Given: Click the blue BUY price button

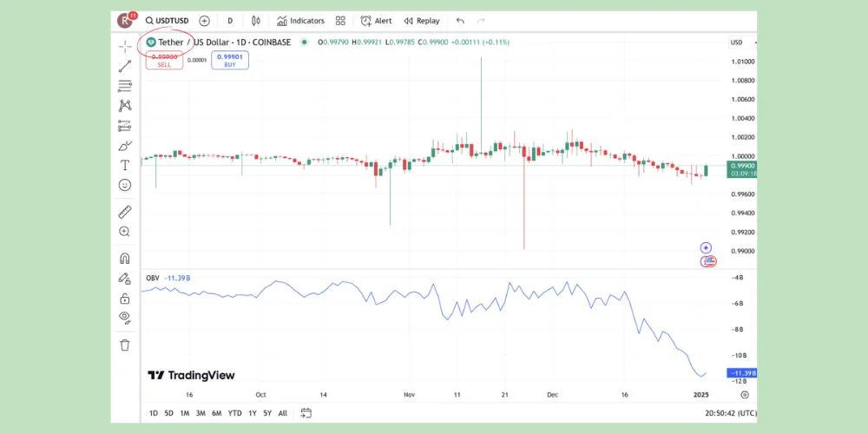Looking at the screenshot, I should 230,60.
